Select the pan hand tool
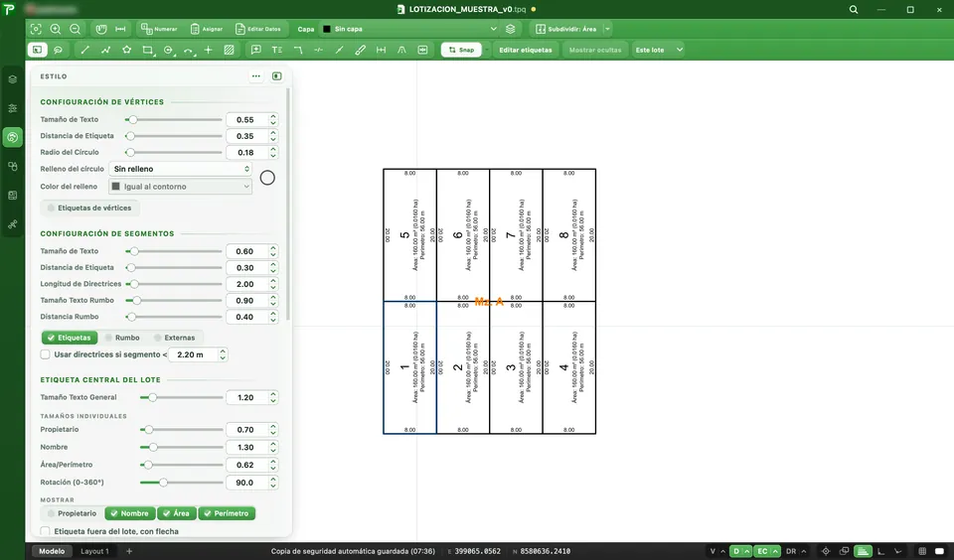 click(x=101, y=29)
